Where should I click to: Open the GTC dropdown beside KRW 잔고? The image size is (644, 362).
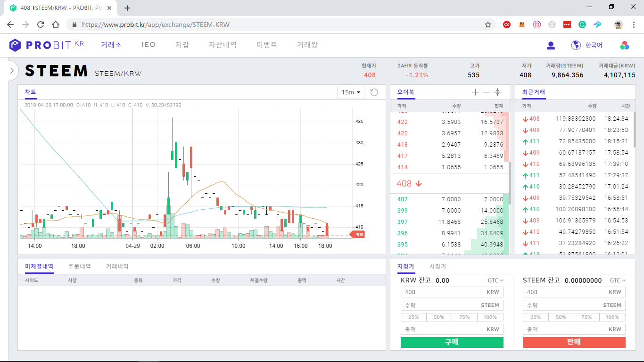point(495,280)
